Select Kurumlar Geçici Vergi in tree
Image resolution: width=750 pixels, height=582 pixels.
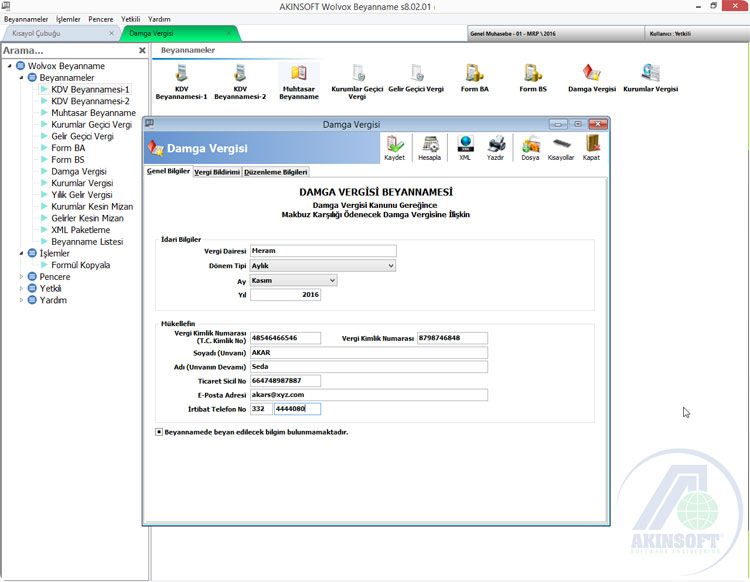coord(91,124)
